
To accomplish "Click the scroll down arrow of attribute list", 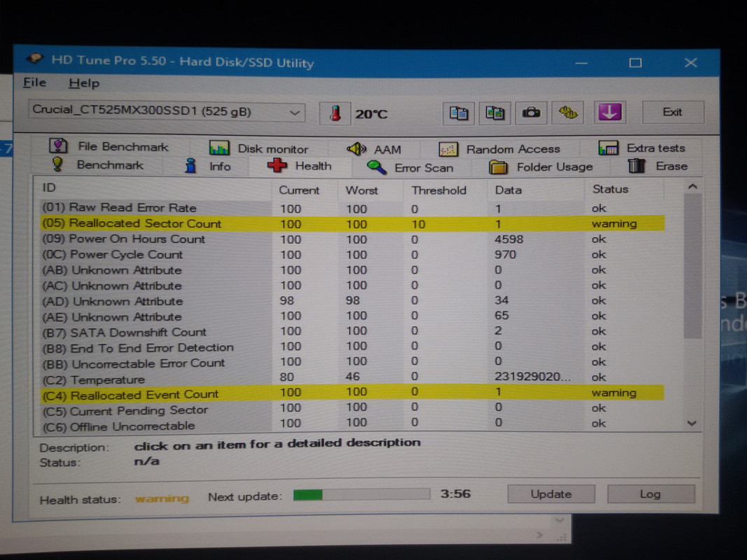I will (x=692, y=423).
